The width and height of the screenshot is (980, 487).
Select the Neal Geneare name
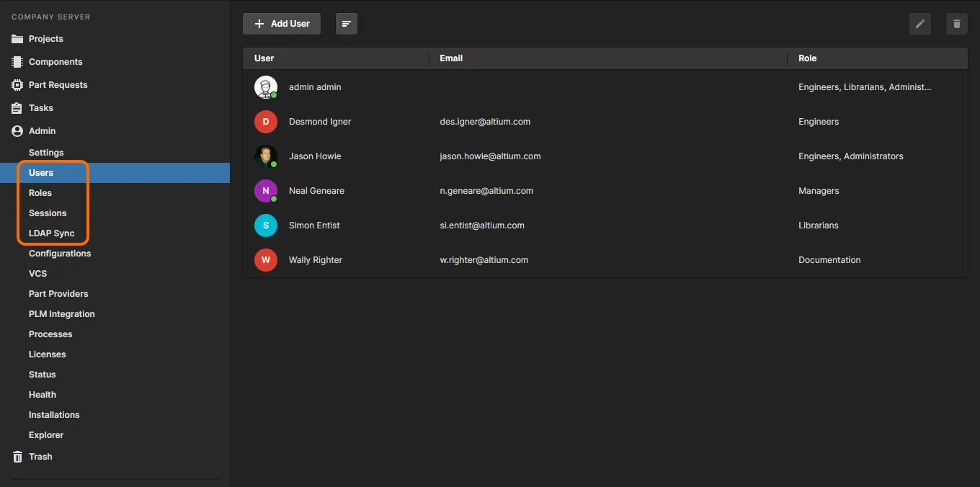coord(316,191)
